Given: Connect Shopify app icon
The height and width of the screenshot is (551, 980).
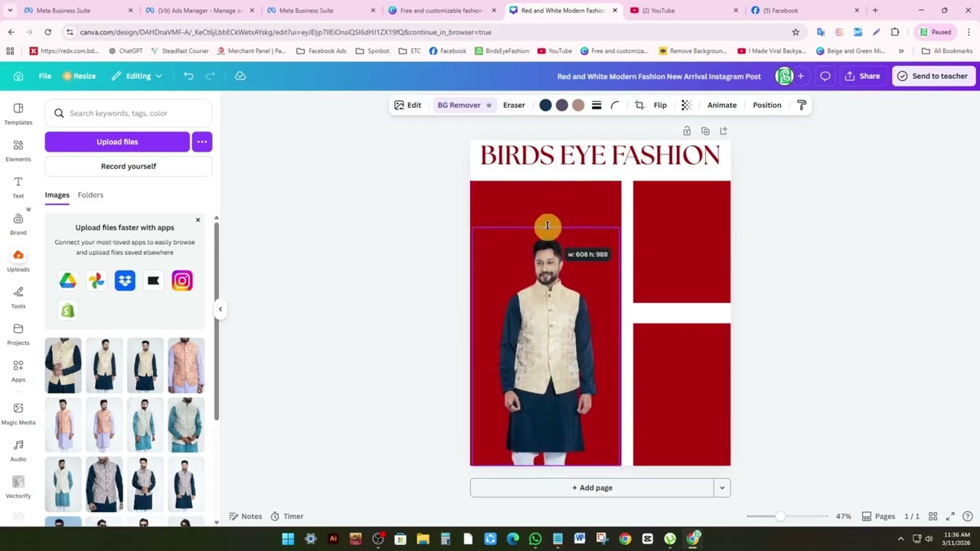Looking at the screenshot, I should point(68,310).
